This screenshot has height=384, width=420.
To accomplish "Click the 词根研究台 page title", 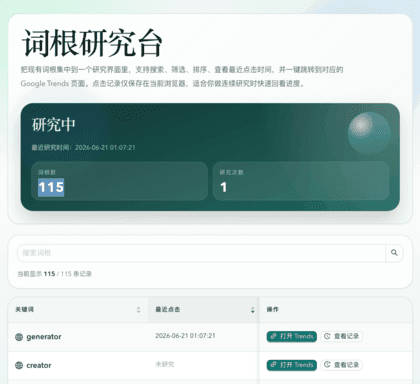I will tap(92, 43).
